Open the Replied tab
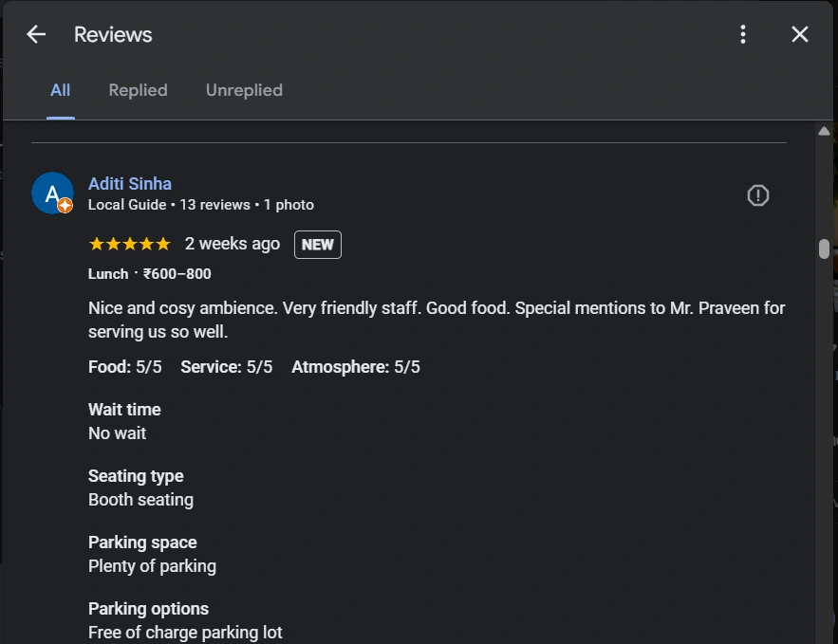 coord(138,90)
